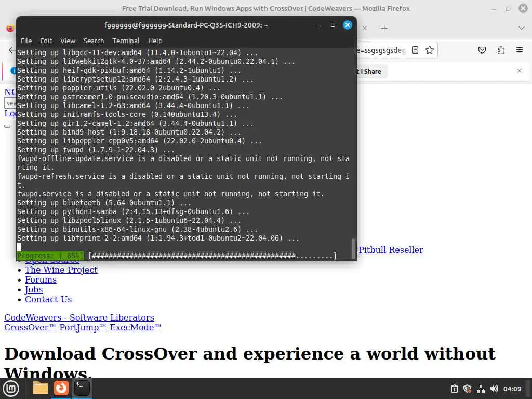Screen dimensions: 532x399
Task: Open the update manager shield tray icon
Action: (467, 389)
